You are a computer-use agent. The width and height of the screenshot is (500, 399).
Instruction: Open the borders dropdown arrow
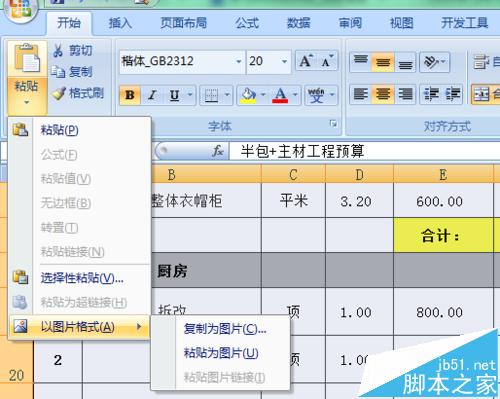coord(227,95)
